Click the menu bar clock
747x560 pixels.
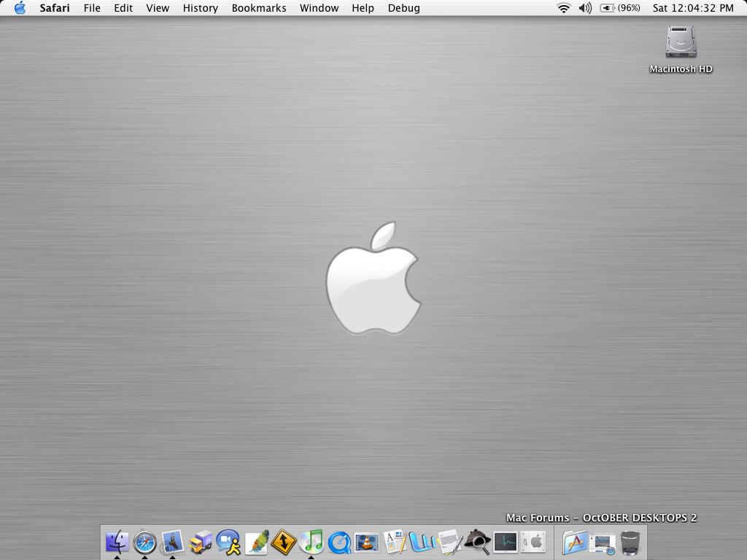693,8
